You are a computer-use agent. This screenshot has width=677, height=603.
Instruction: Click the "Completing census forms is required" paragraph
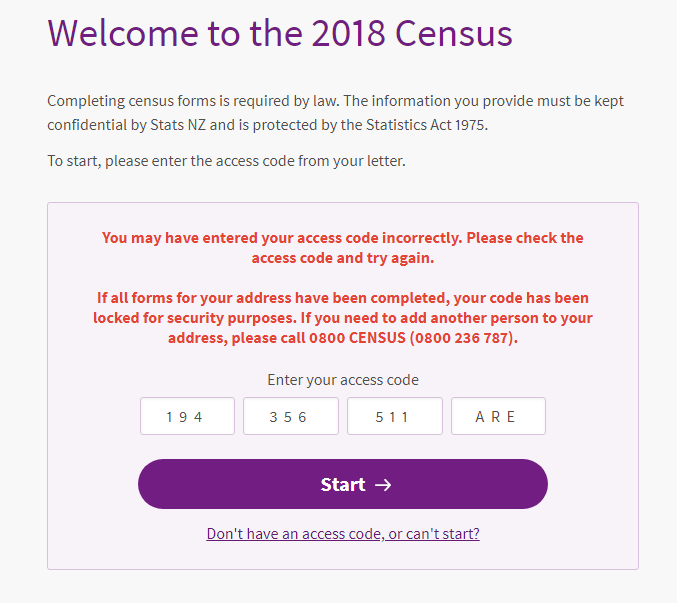335,102
